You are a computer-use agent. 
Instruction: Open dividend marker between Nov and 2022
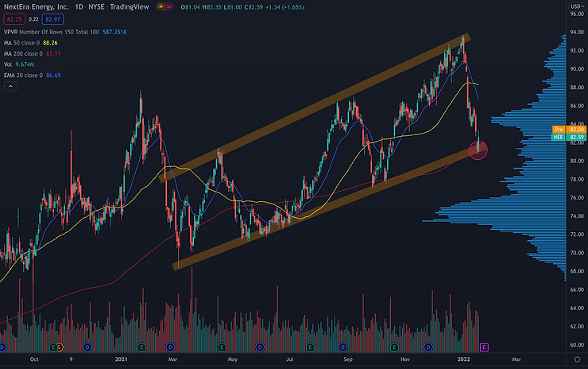pyautogui.click(x=428, y=348)
